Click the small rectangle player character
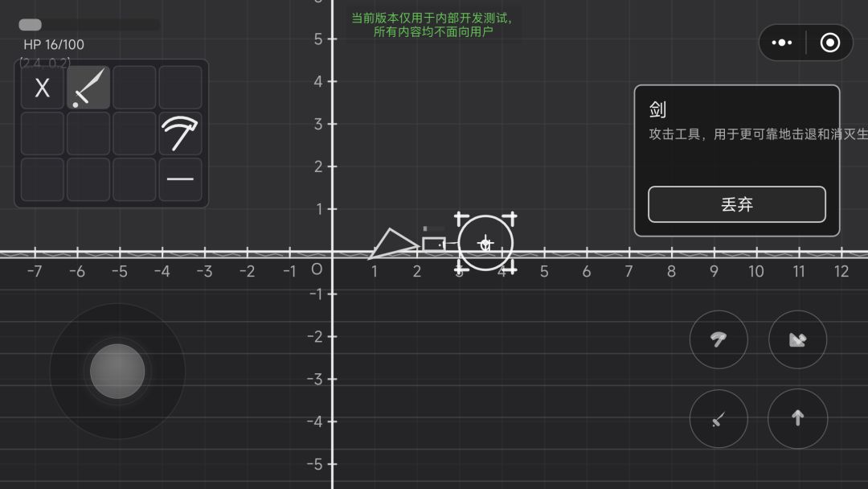Viewport: 868px width, 489px height. (433, 244)
